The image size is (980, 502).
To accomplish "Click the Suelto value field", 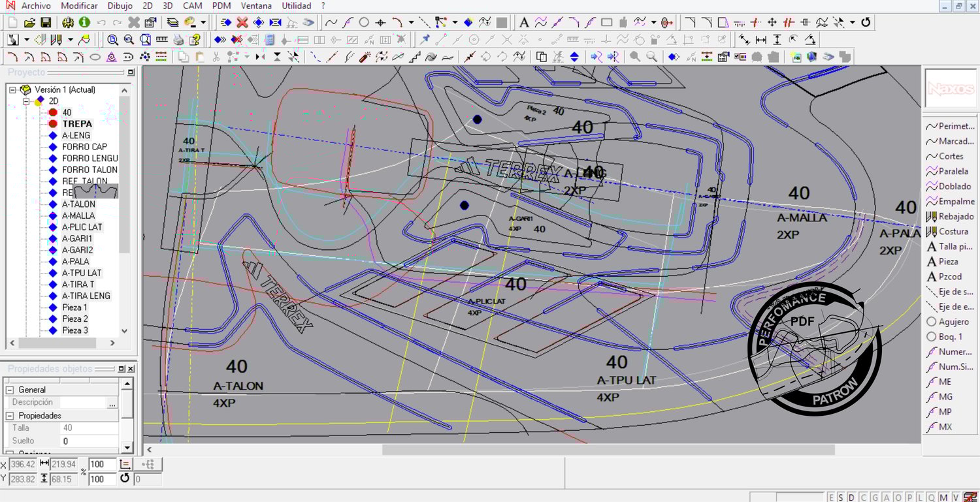I will point(89,441).
